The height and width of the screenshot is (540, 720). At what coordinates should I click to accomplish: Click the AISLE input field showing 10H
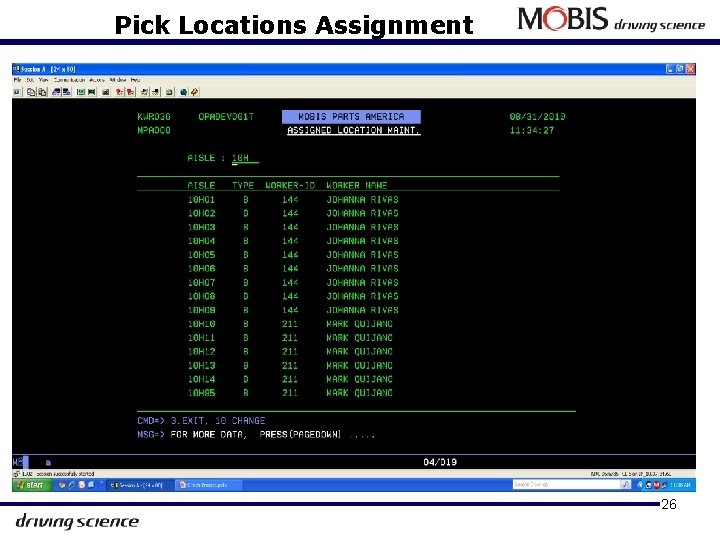pos(245,158)
